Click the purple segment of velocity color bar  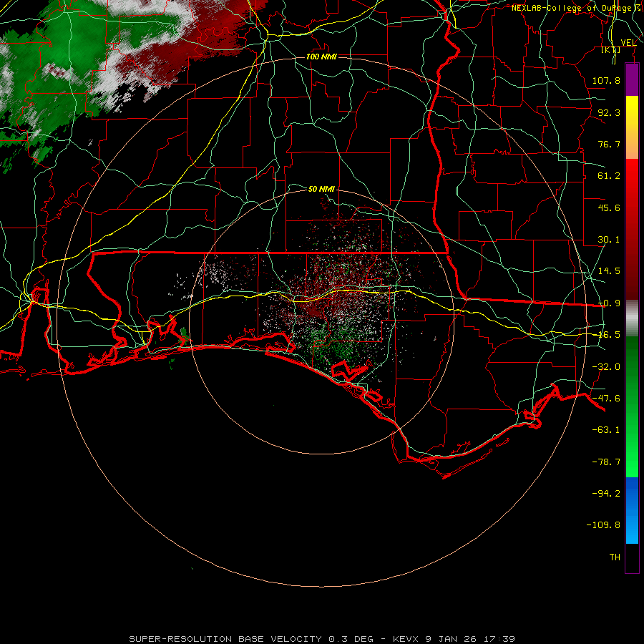(x=632, y=79)
